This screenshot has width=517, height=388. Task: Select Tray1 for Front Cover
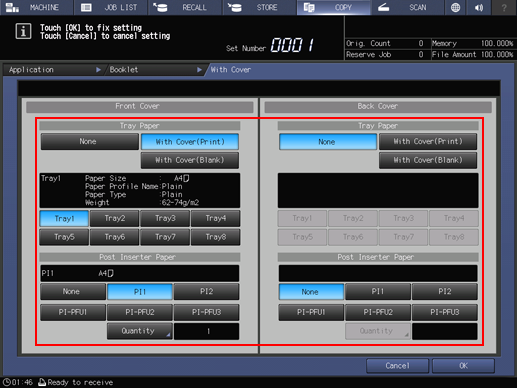[64, 219]
